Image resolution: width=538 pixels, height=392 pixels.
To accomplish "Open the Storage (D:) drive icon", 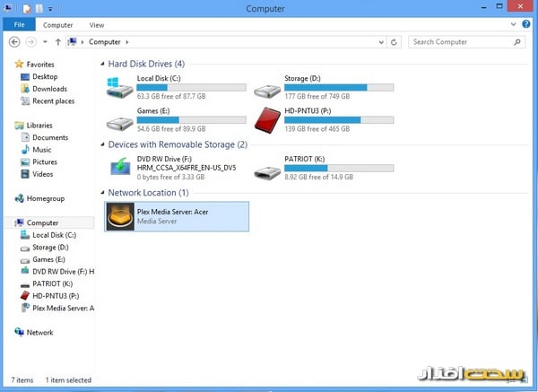I will tap(267, 88).
